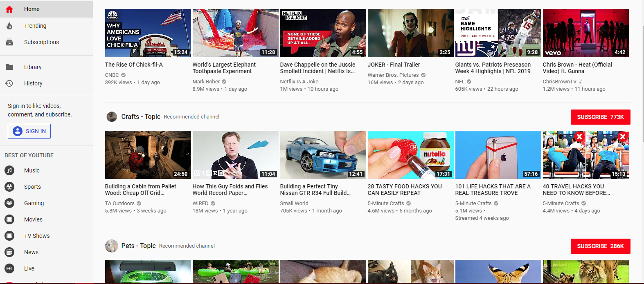Click the Live broadcast icon
This screenshot has width=644, height=284.
(x=9, y=268)
